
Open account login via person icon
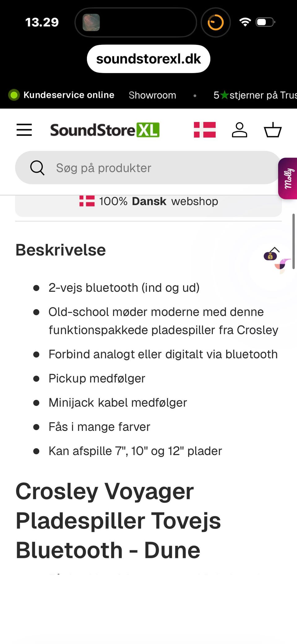(239, 130)
